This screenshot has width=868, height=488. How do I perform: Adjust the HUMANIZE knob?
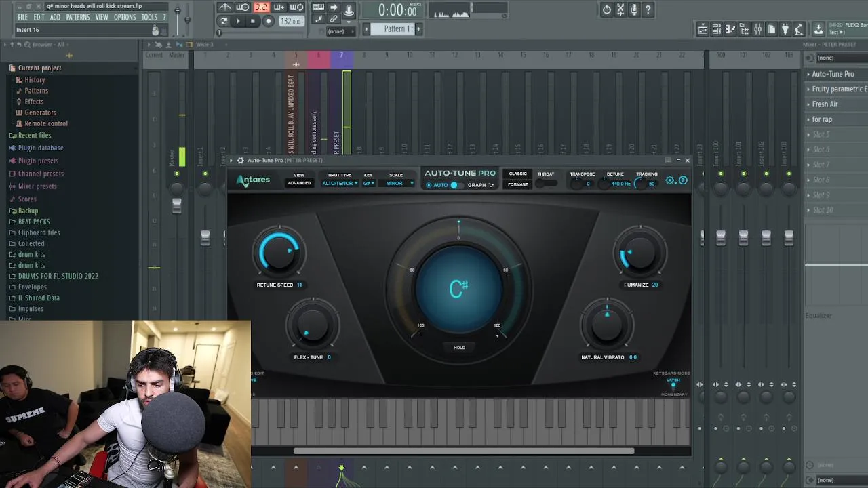(640, 253)
